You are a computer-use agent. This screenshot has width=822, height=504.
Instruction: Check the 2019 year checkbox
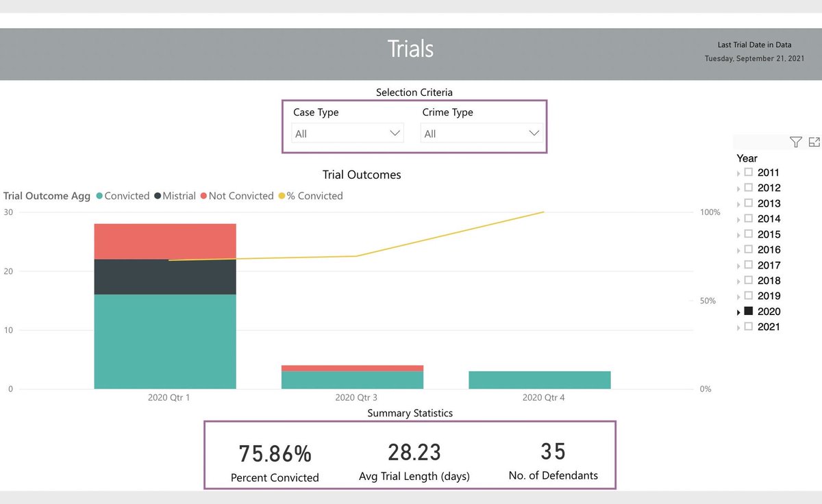coord(749,296)
